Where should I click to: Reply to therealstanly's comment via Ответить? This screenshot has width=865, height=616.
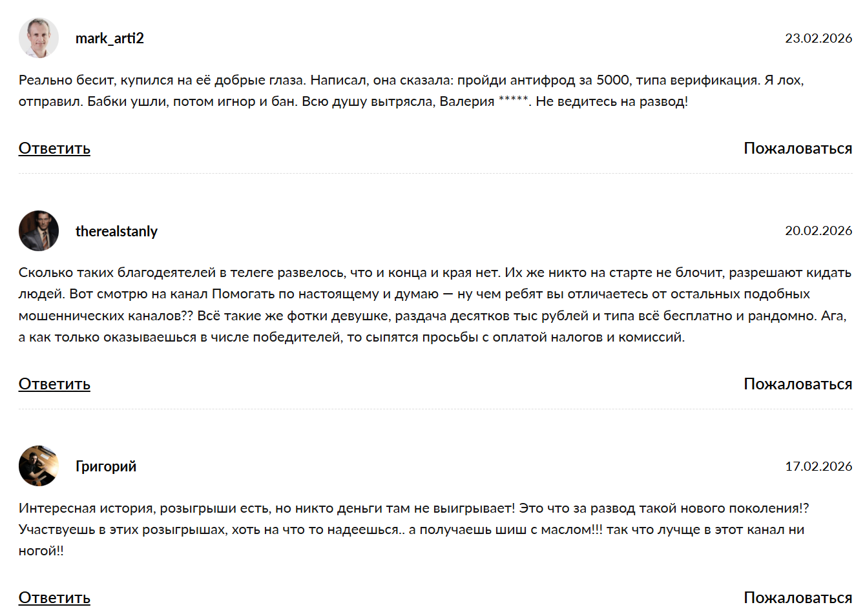[54, 384]
